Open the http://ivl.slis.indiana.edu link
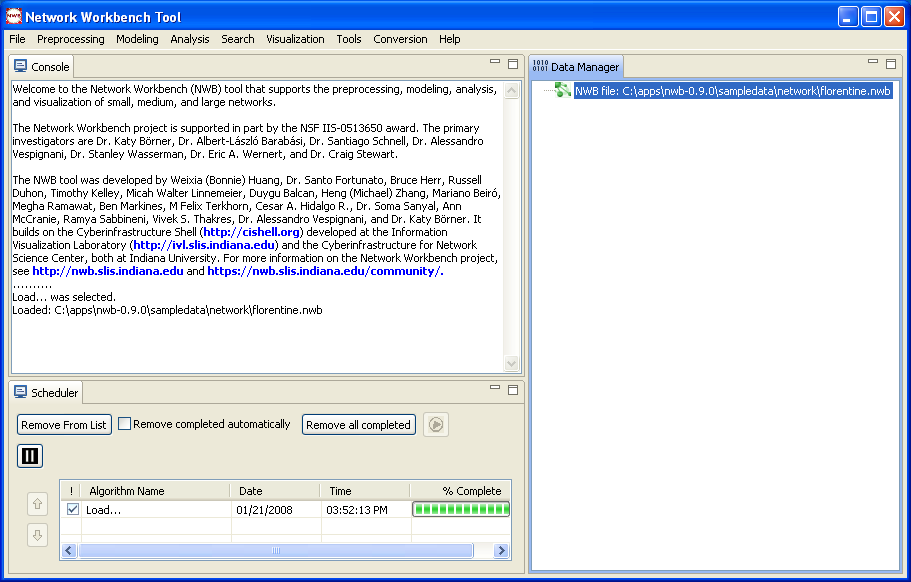Screen dimensions: 911x582 (204, 245)
